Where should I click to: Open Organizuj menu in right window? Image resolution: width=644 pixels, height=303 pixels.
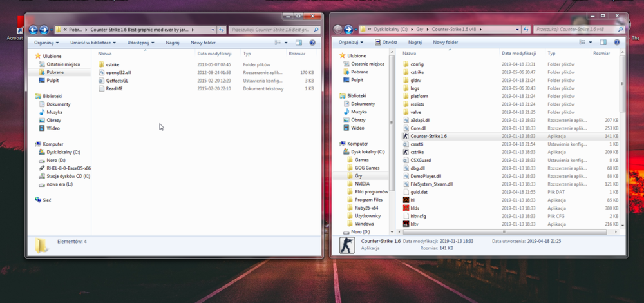351,43
